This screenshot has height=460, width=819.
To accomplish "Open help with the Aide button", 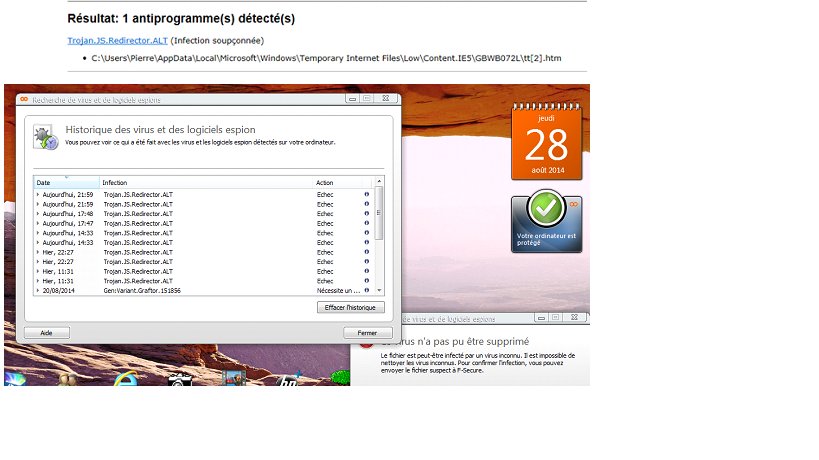I will (46, 333).
